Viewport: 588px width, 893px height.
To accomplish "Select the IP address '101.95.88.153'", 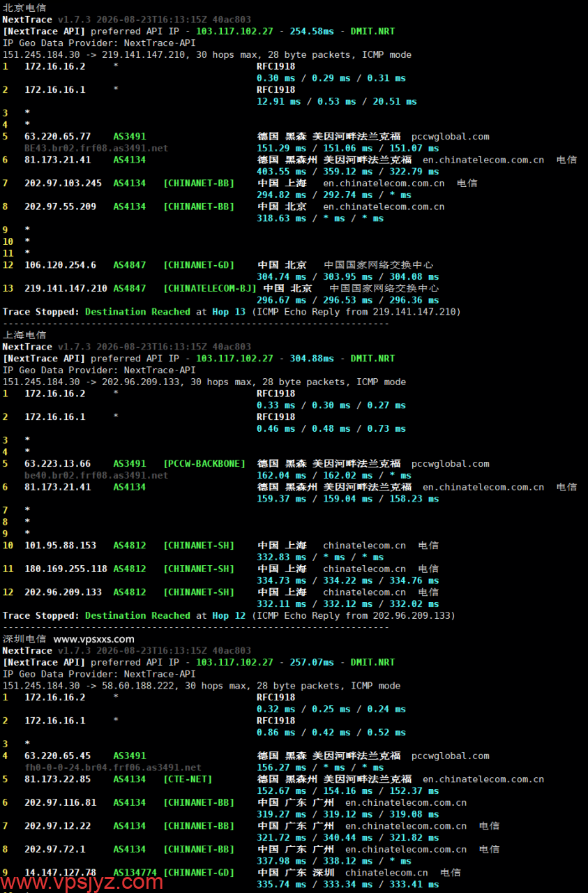I will [61, 545].
